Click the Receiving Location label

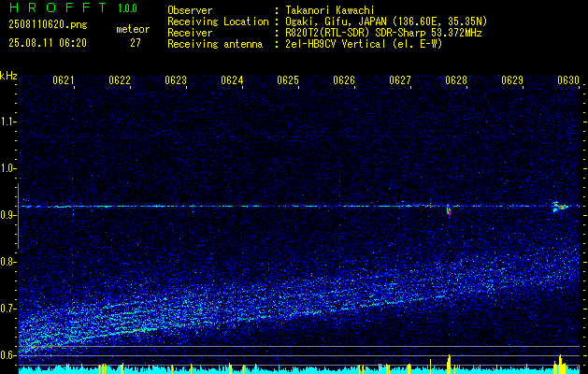click(x=218, y=22)
